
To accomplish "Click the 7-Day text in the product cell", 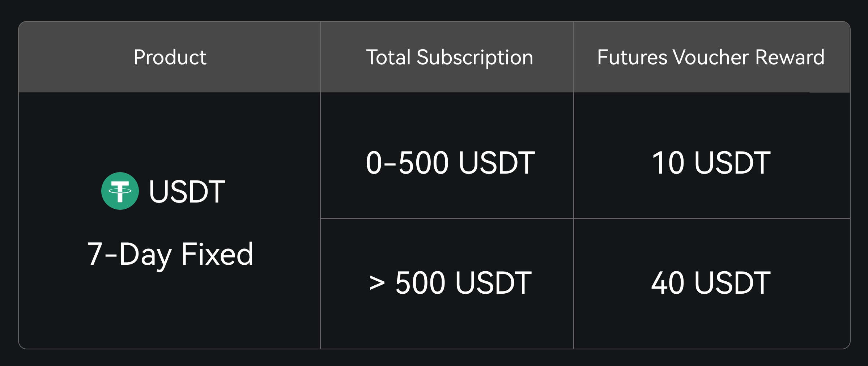I will point(129,254).
